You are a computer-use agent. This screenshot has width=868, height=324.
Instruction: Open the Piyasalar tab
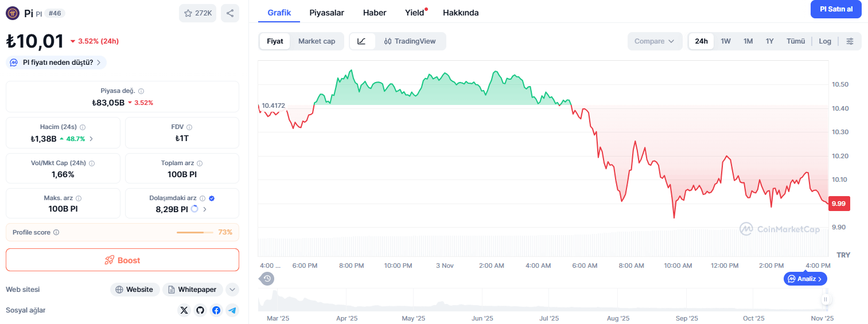(327, 13)
